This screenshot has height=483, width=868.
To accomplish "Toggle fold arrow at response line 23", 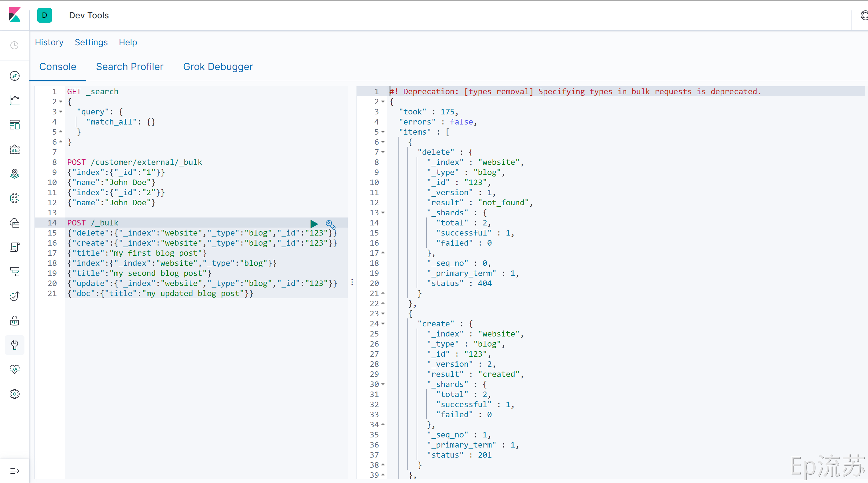I will pos(383,313).
